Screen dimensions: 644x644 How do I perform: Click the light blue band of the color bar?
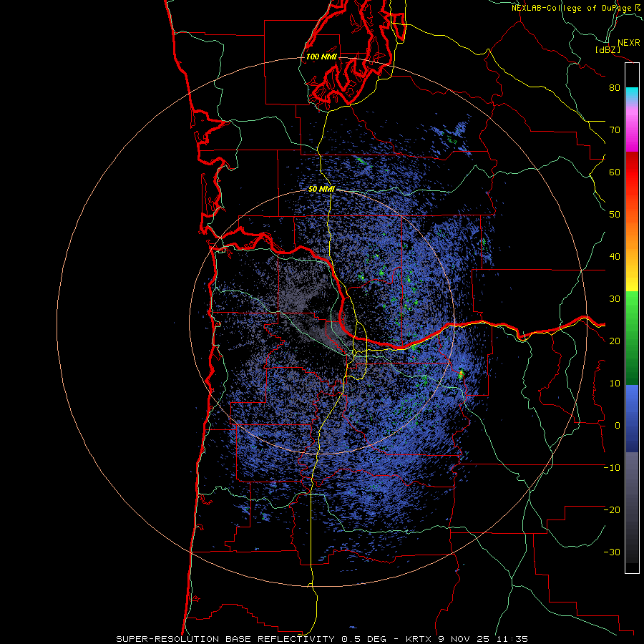pos(632,395)
